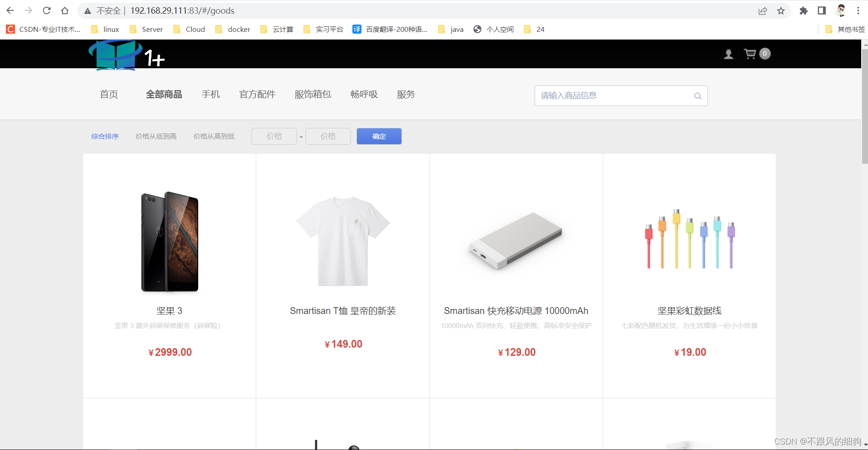
Task: Open the power bank product image
Action: [516, 241]
